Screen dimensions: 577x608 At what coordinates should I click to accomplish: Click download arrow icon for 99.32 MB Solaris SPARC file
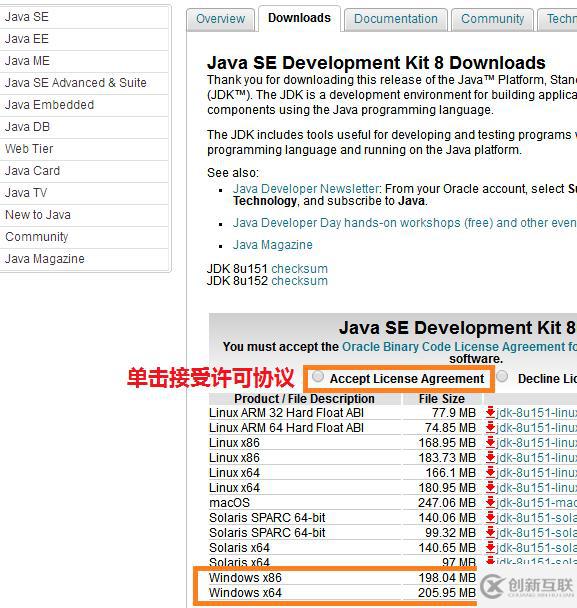click(x=490, y=532)
